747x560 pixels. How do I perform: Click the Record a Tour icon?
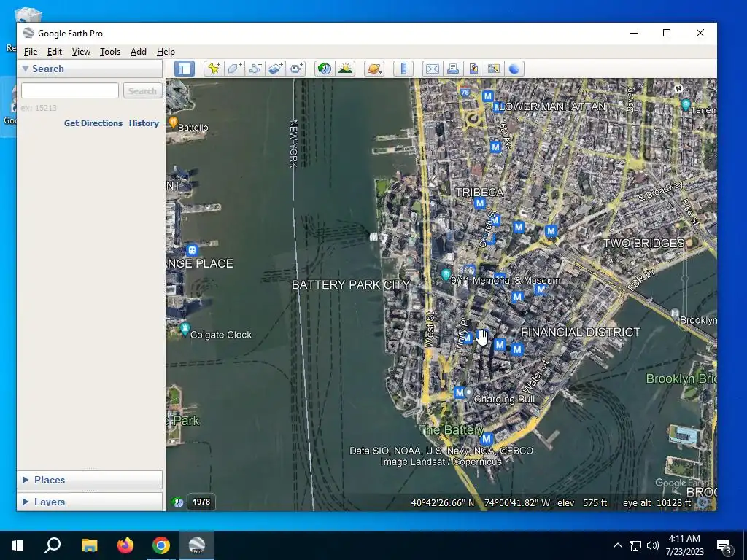tap(296, 69)
